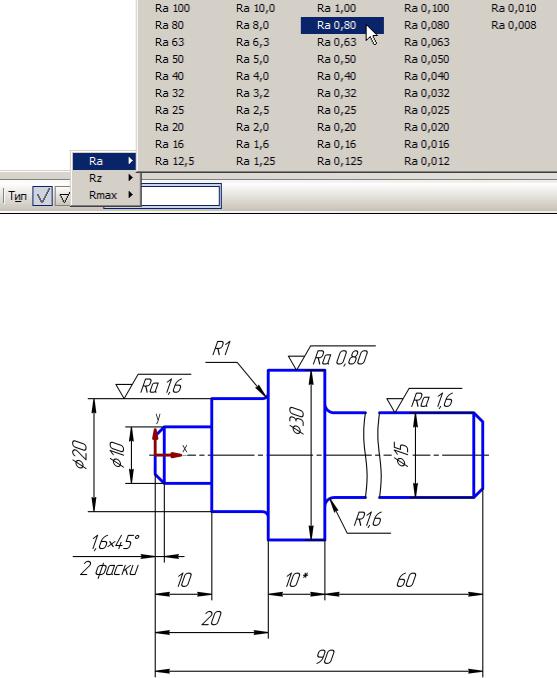Choose Ra 0,080 value

point(427,26)
